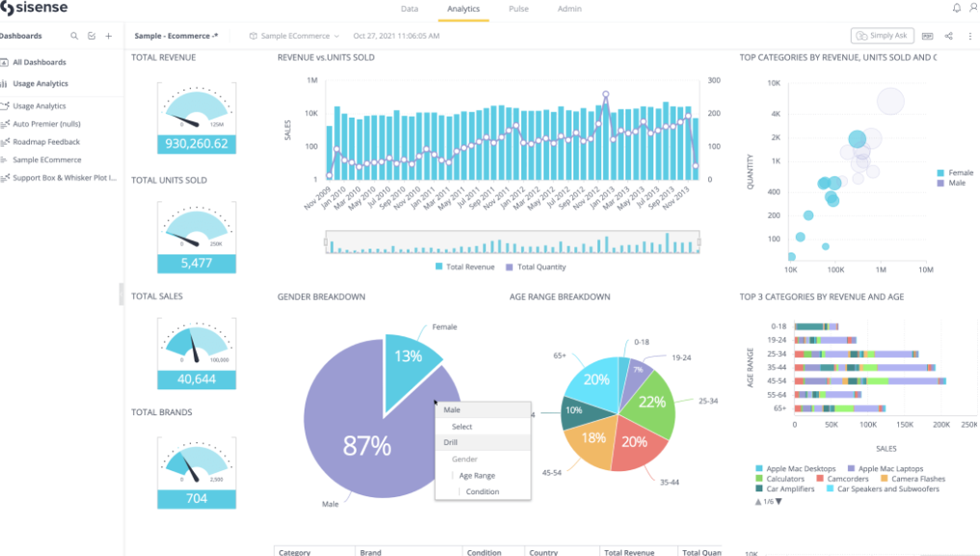Choose Age Range in the drill menu
The image size is (980, 556).
(477, 475)
